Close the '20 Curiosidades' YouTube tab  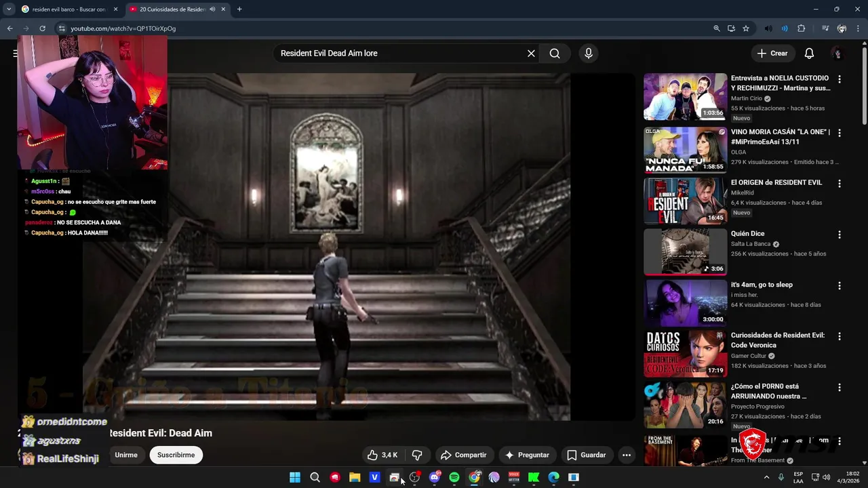click(x=223, y=9)
